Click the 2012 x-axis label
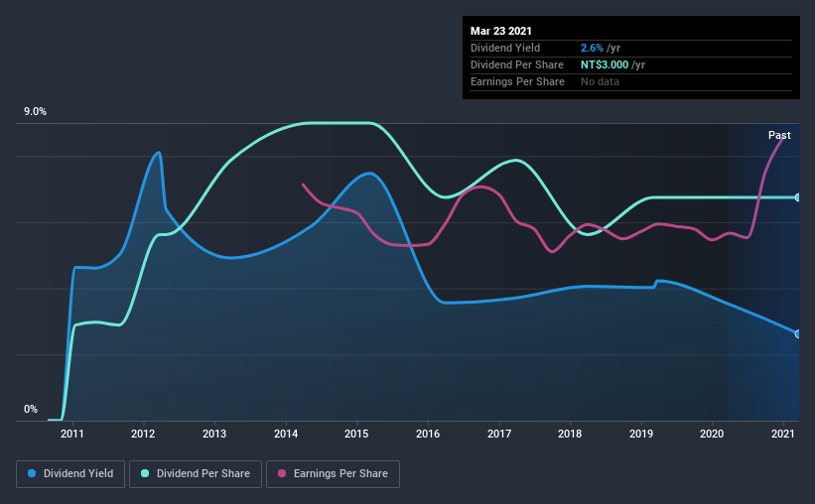Screen dimensions: 815x504 click(143, 434)
